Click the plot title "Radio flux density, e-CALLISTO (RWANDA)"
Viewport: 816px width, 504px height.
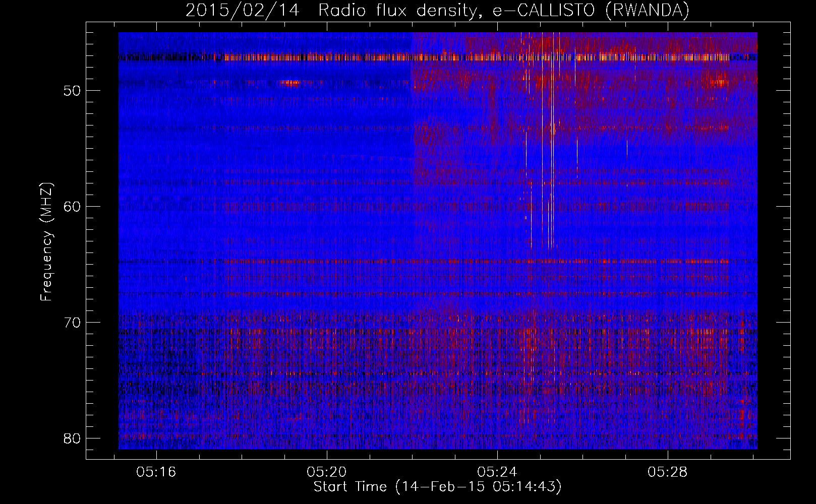pyautogui.click(x=504, y=10)
